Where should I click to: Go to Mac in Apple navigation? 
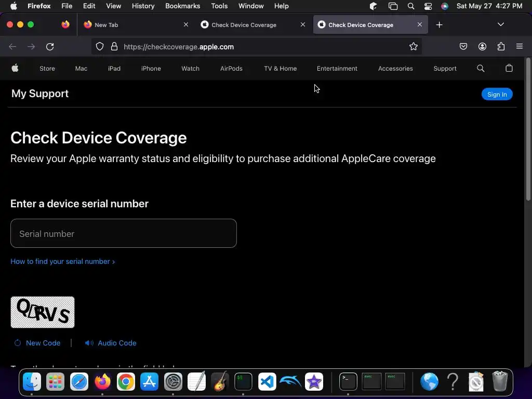click(81, 69)
